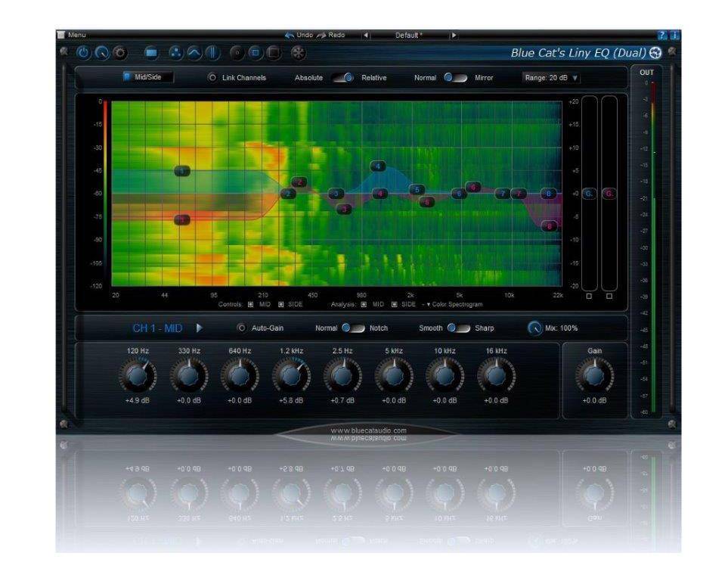This screenshot has width=728, height=581.
Task: Open the Default preset name list
Action: tap(409, 35)
